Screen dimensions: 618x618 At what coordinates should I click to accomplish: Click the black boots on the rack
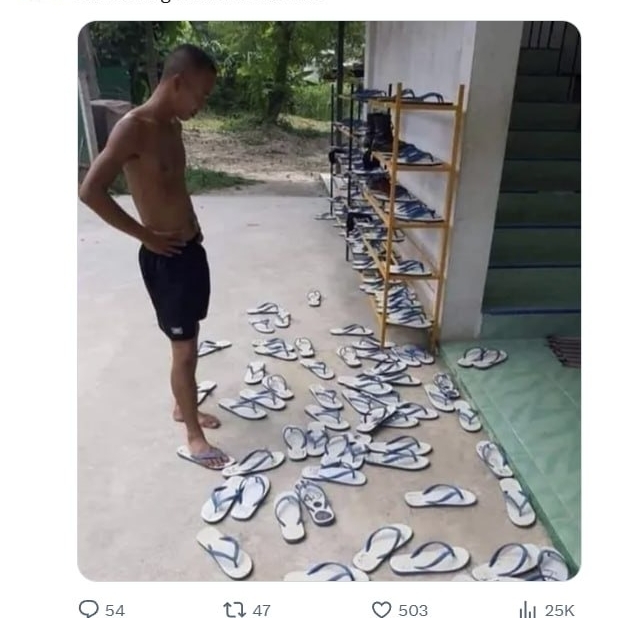377,132
